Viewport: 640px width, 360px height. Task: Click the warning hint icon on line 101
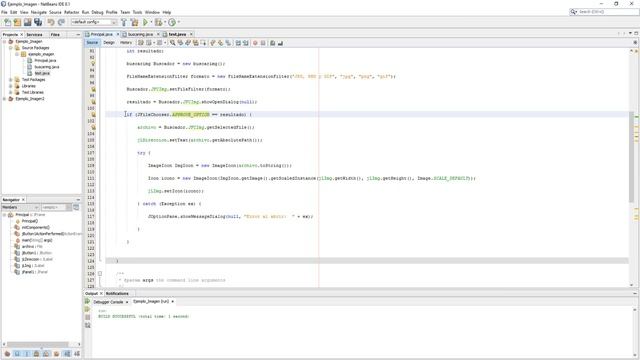click(x=93, y=115)
